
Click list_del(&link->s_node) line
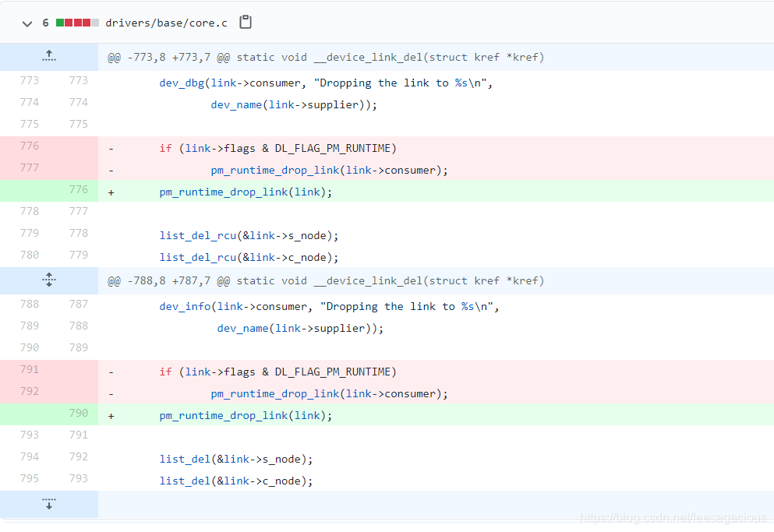(236, 460)
